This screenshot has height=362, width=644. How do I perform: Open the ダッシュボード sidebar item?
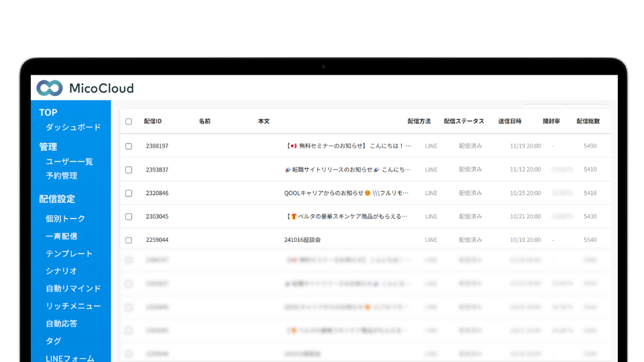(73, 127)
